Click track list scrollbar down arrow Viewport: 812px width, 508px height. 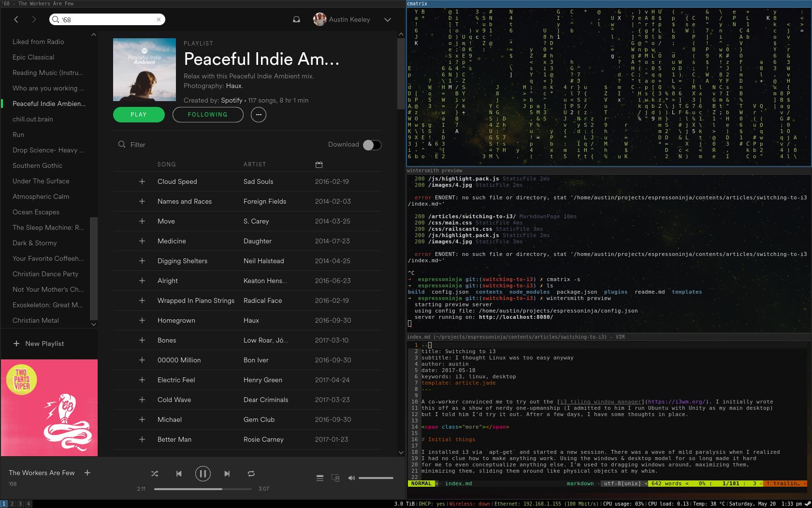401,453
